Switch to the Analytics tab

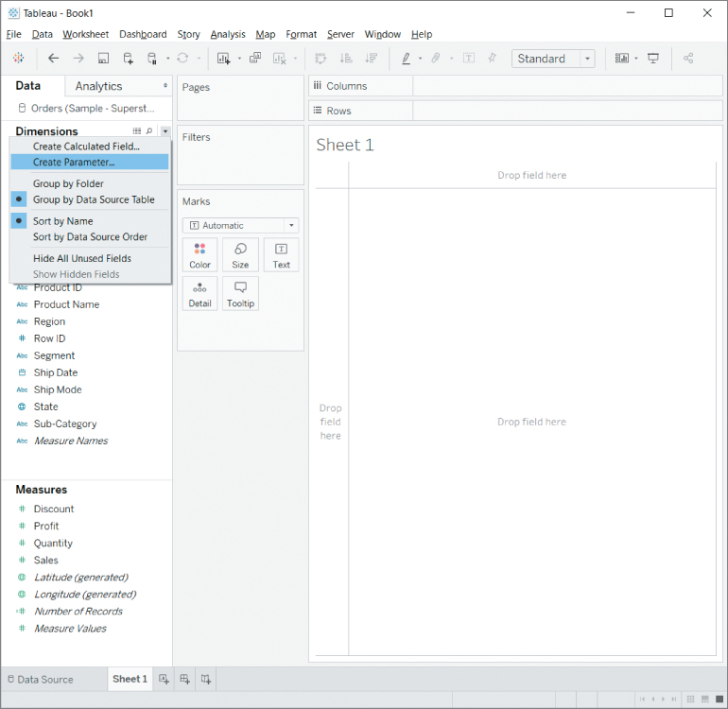point(98,86)
